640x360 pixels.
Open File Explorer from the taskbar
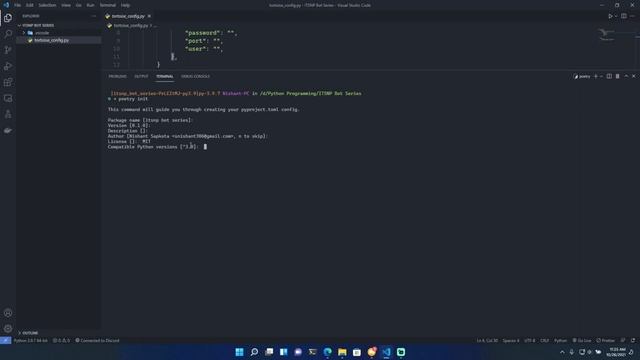342,352
